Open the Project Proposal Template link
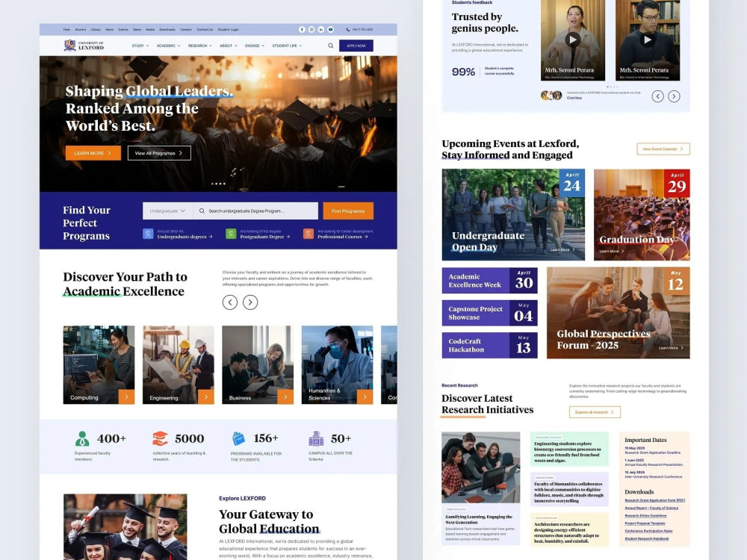Image resolution: width=747 pixels, height=560 pixels. tap(645, 523)
